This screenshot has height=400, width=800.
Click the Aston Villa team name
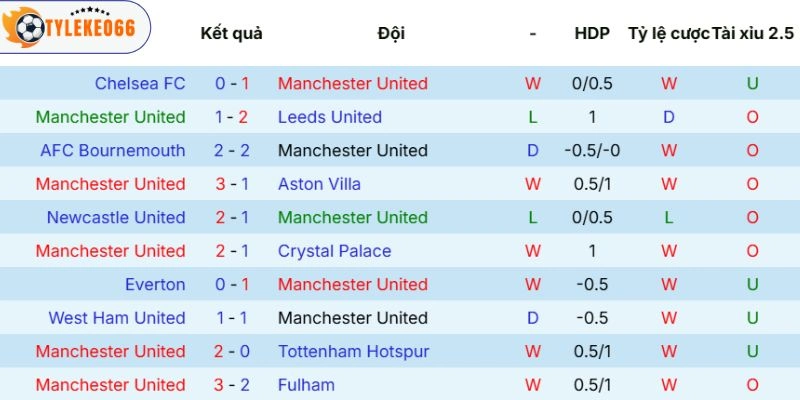coord(320,184)
